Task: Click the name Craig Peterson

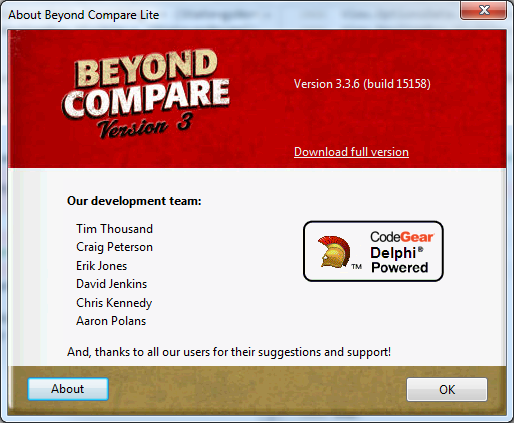Action: pos(114,247)
